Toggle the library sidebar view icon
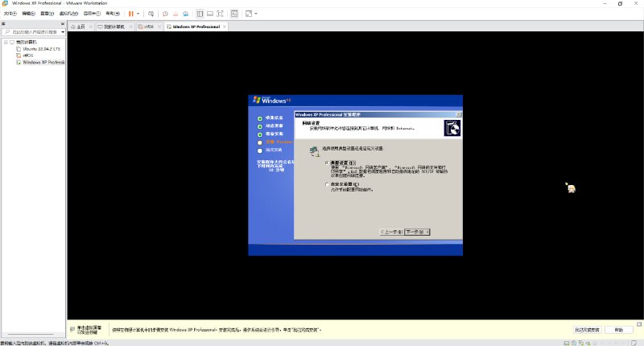Viewport: 644px width, 346px height. (x=200, y=14)
